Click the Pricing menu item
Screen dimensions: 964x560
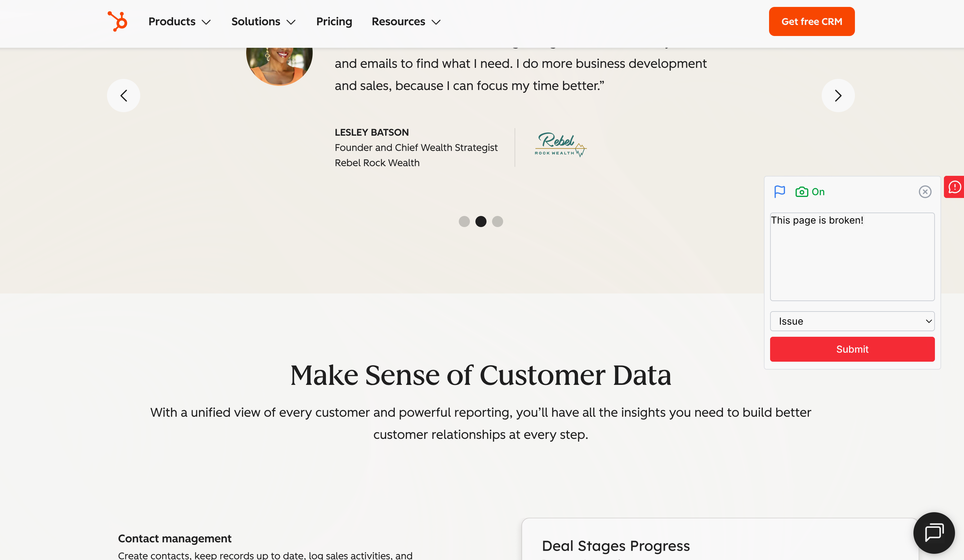coord(334,21)
